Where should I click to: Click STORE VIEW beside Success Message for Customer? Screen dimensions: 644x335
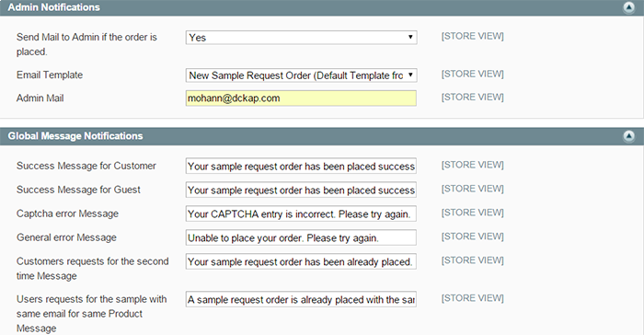pyautogui.click(x=472, y=165)
